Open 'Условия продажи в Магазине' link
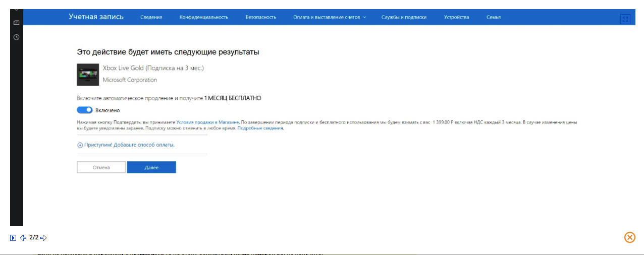 pyautogui.click(x=207, y=122)
